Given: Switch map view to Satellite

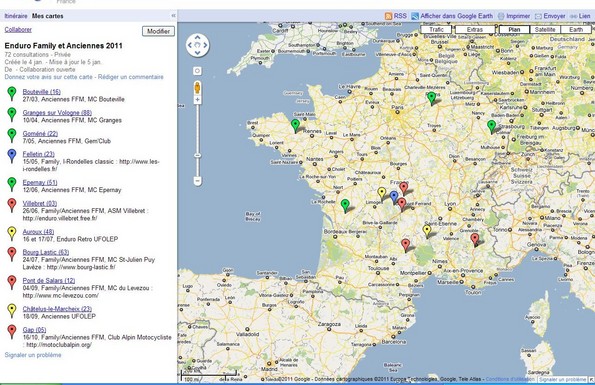Looking at the screenshot, I should pos(545,29).
